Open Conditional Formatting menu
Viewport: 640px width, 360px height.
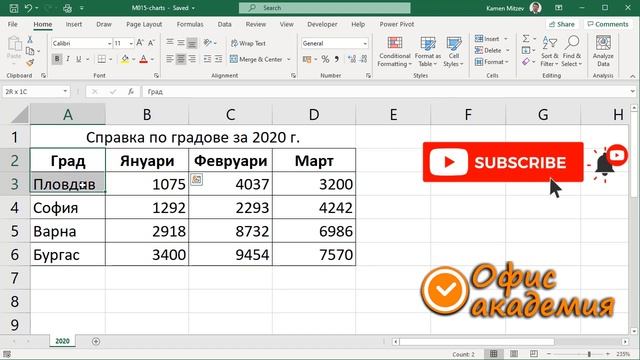(394, 52)
